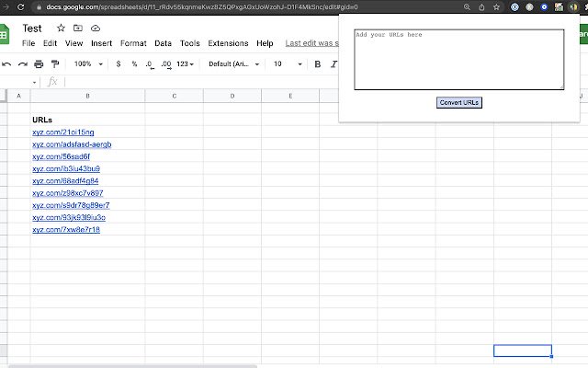This screenshot has width=588, height=368.
Task: Toggle italic formatting
Action: click(x=334, y=64)
